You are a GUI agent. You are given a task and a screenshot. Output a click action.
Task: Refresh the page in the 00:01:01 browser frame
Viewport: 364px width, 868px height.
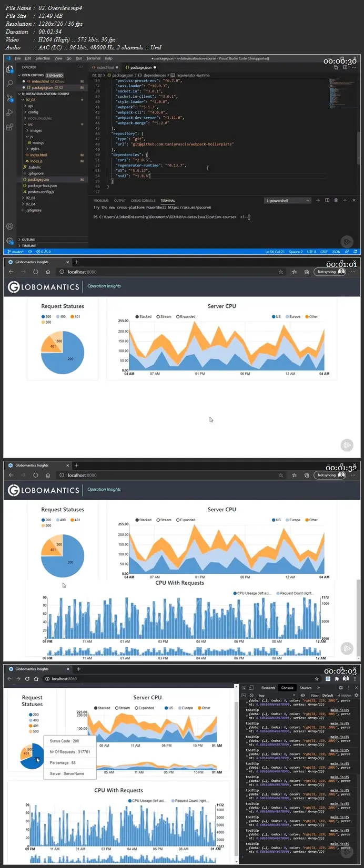[x=35, y=272]
